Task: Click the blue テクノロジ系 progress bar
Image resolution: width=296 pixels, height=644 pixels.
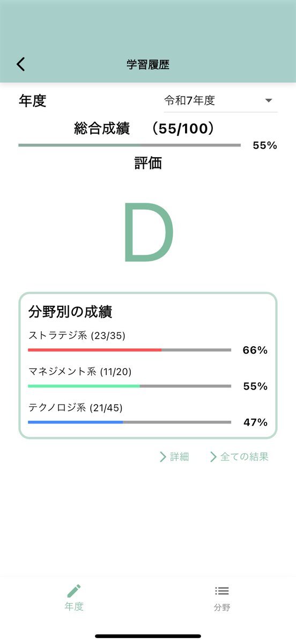Action: [x=129, y=422]
